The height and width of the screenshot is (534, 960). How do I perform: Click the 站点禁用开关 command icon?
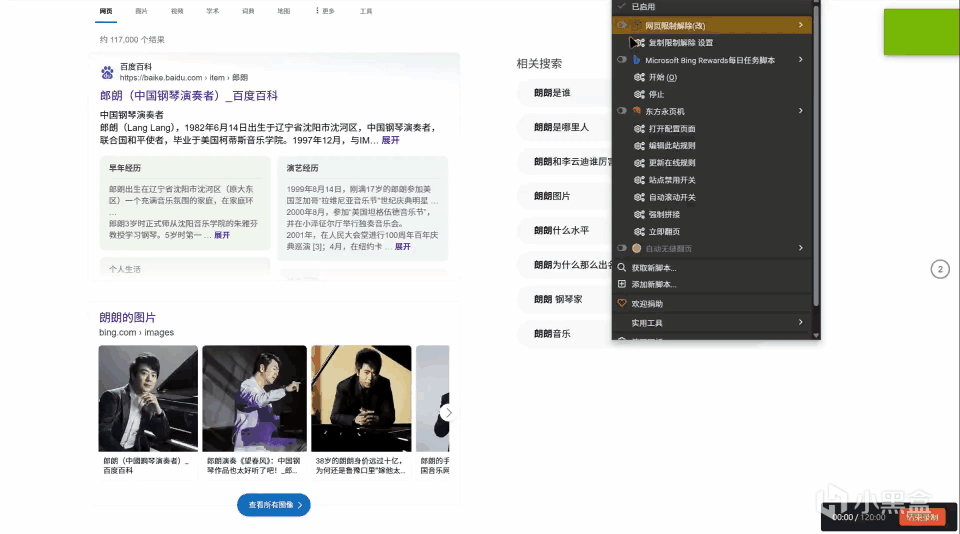point(639,180)
